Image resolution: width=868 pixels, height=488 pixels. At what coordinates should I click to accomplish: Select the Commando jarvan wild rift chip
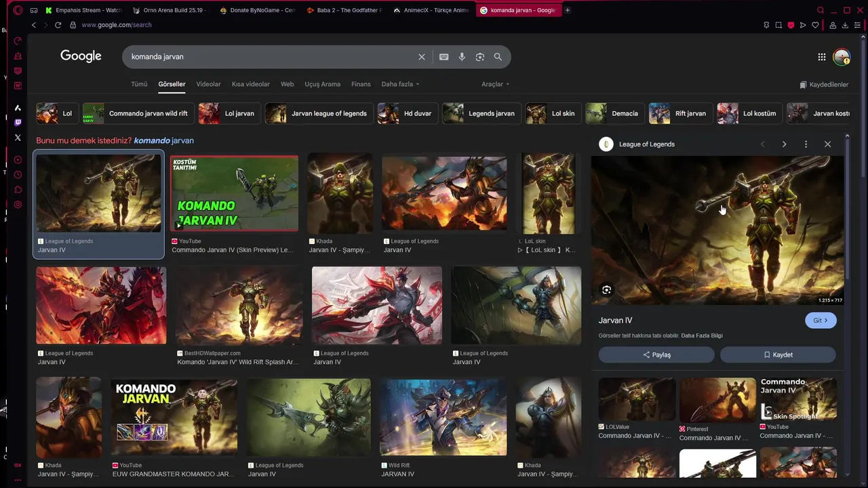tap(138, 113)
